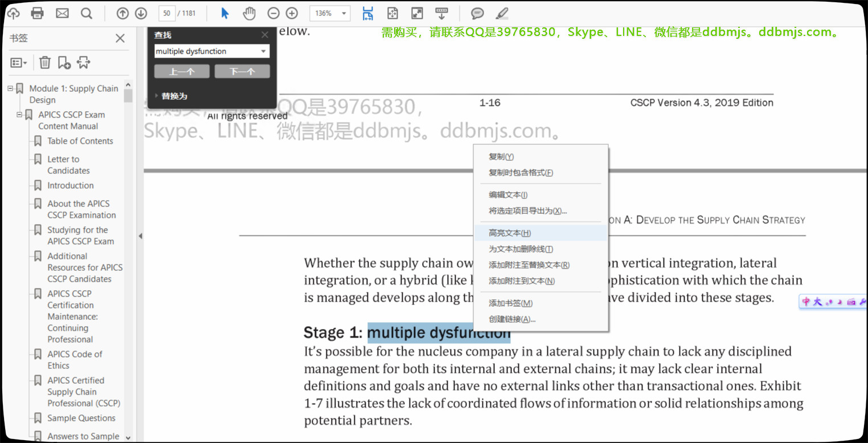The height and width of the screenshot is (443, 868).
Task: Click the 上一个 find previous button
Action: pos(182,71)
